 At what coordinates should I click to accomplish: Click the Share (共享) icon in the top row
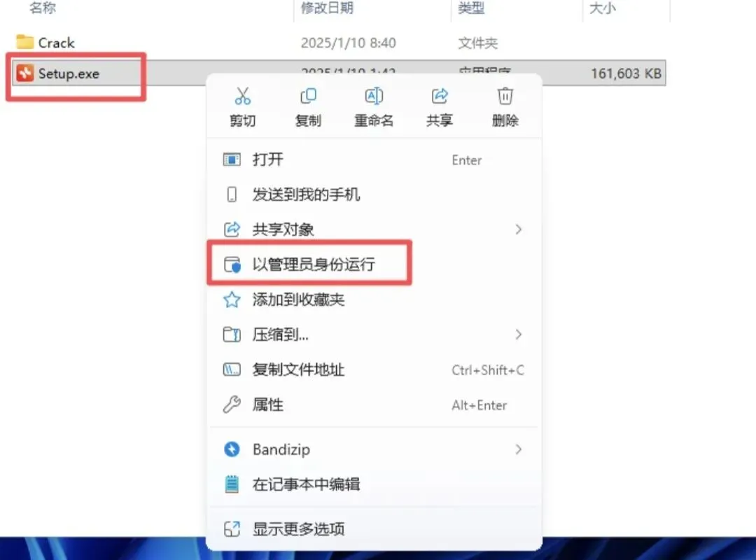(439, 96)
